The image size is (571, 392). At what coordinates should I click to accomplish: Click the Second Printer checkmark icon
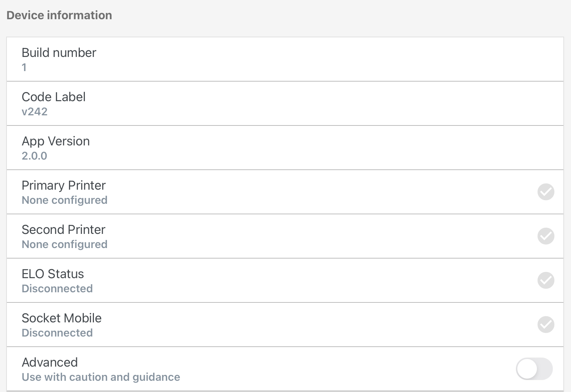[x=546, y=236]
